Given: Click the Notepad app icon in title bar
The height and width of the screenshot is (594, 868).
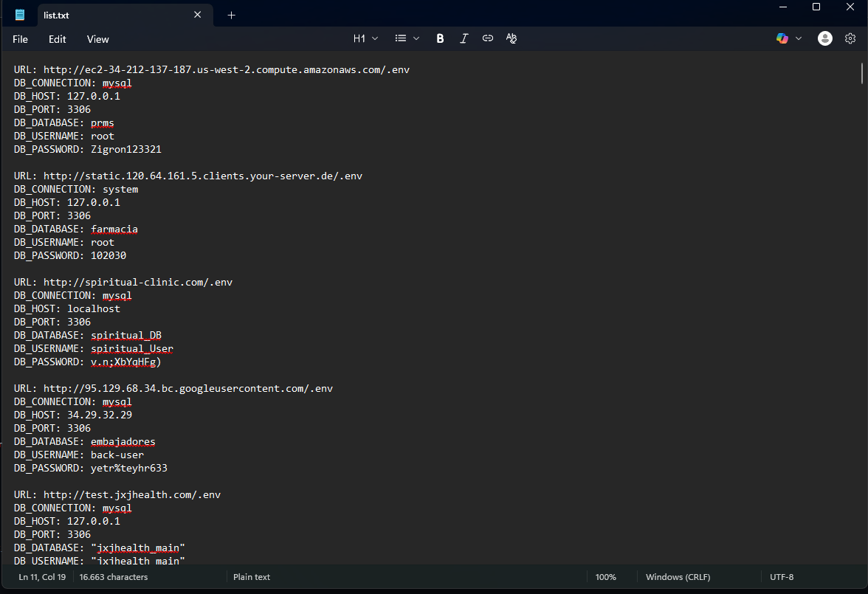Looking at the screenshot, I should pyautogui.click(x=20, y=15).
